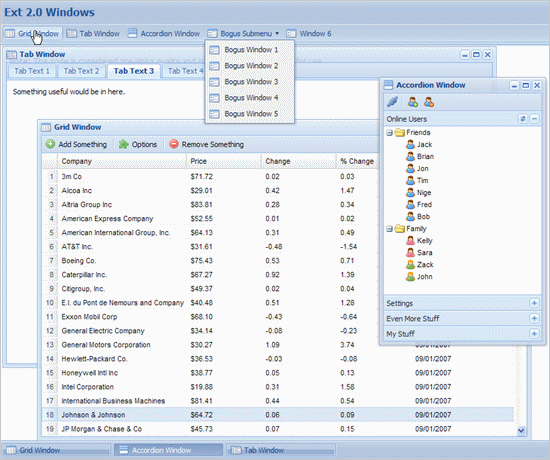Sort grid by Price column header
The height and width of the screenshot is (460, 550).
point(224,161)
